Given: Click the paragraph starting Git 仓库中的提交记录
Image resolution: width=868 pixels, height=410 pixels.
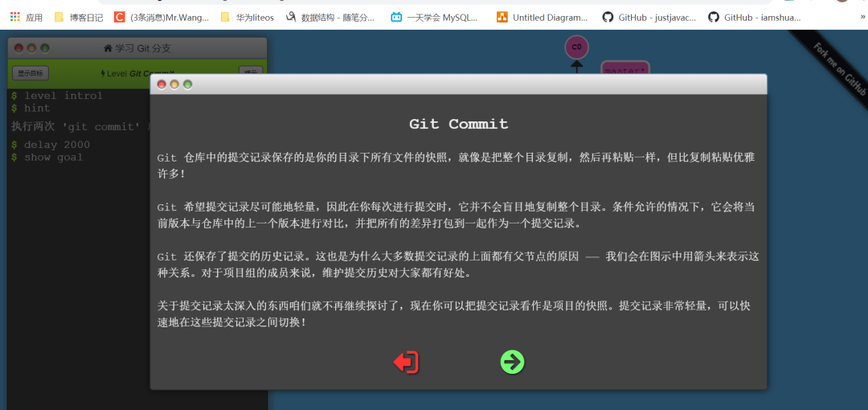Looking at the screenshot, I should coord(456,166).
